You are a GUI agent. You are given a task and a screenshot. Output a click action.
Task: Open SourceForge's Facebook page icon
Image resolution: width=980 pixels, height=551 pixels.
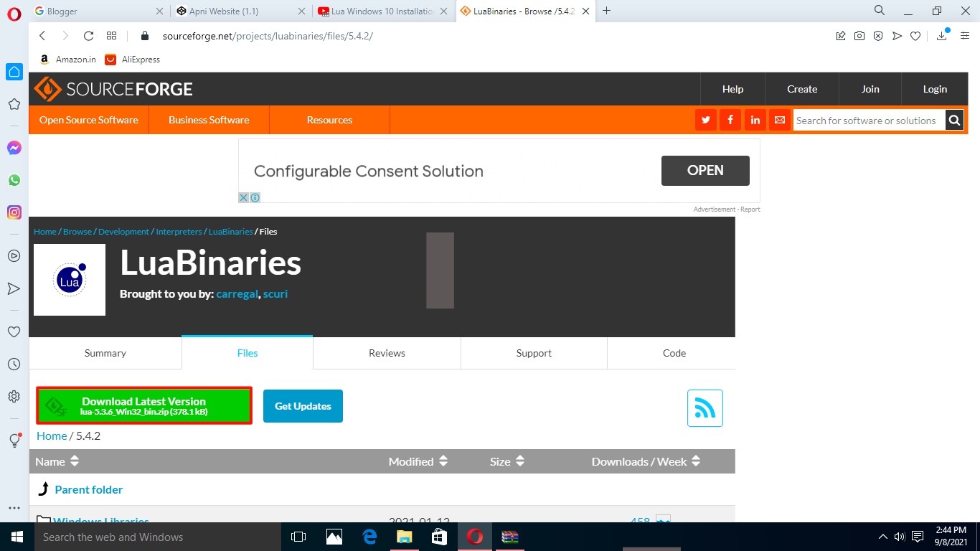point(730,120)
